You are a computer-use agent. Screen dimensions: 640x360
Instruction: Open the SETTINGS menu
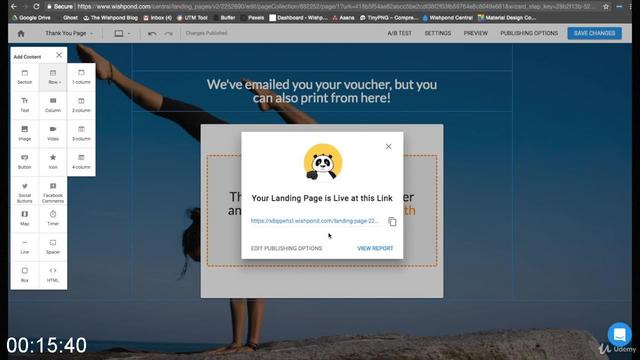coord(438,33)
